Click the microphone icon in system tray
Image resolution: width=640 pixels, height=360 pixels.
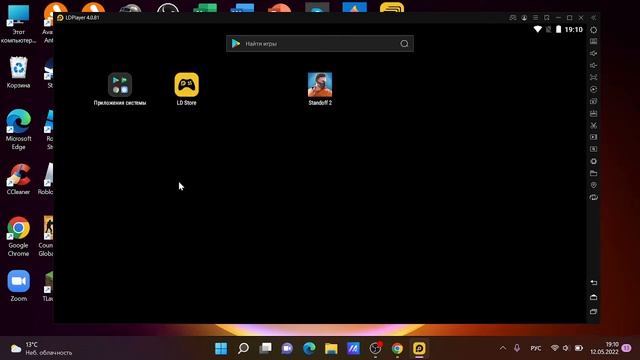(517, 348)
